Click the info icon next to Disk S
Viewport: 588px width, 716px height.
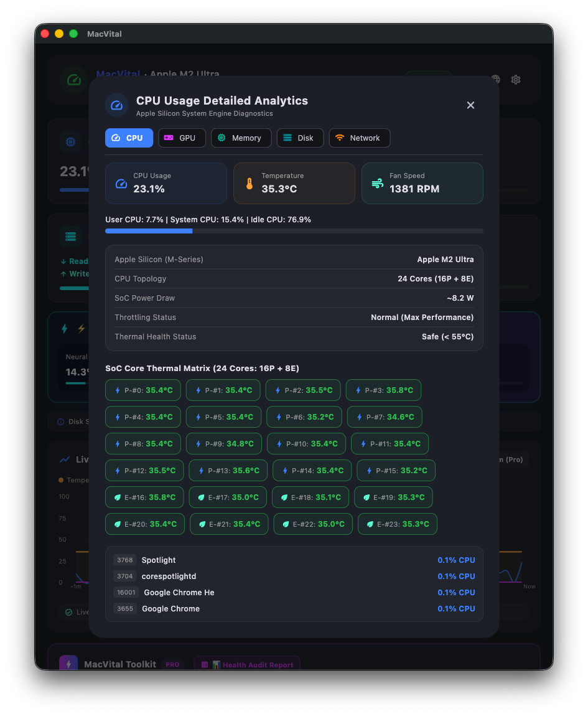61,422
